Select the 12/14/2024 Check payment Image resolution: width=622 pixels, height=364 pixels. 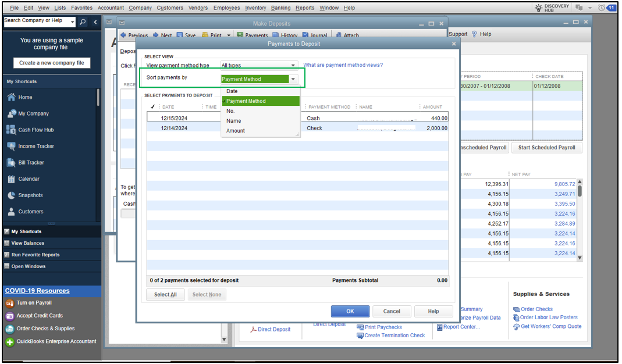point(154,128)
